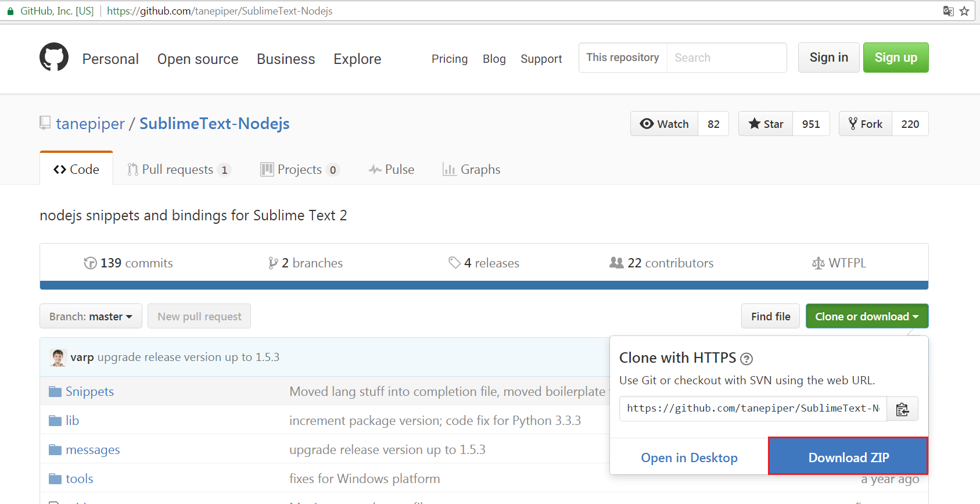Open the Projects tab
Screen dimensions: 980x504
300,169
